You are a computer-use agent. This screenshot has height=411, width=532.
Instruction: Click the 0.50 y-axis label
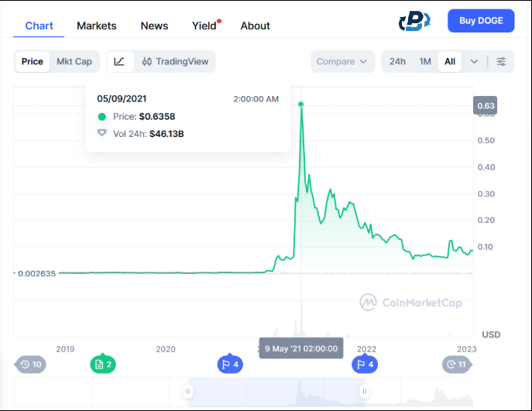[x=486, y=140]
